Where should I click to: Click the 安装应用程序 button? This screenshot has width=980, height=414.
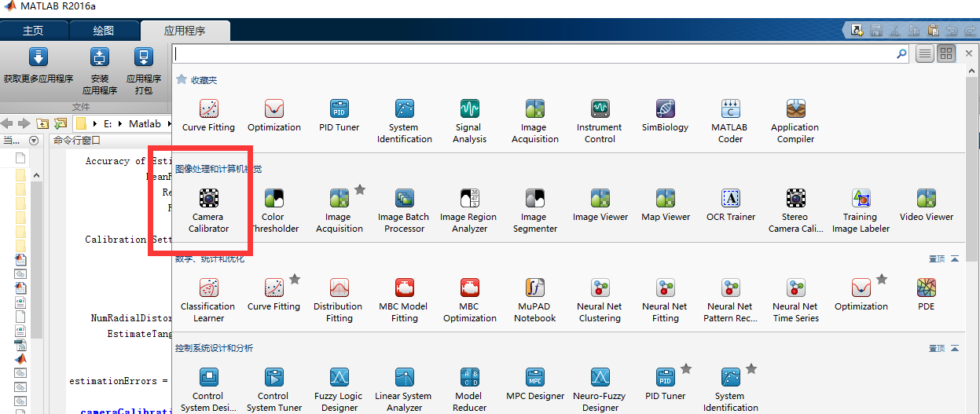coord(100,72)
